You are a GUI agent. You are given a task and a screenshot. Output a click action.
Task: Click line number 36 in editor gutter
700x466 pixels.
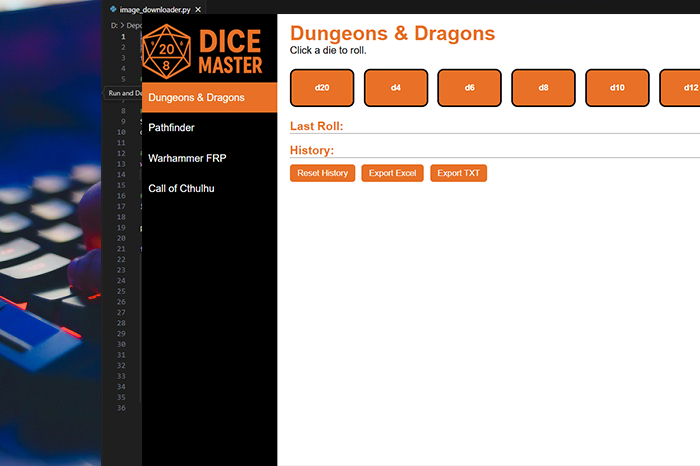(x=121, y=408)
